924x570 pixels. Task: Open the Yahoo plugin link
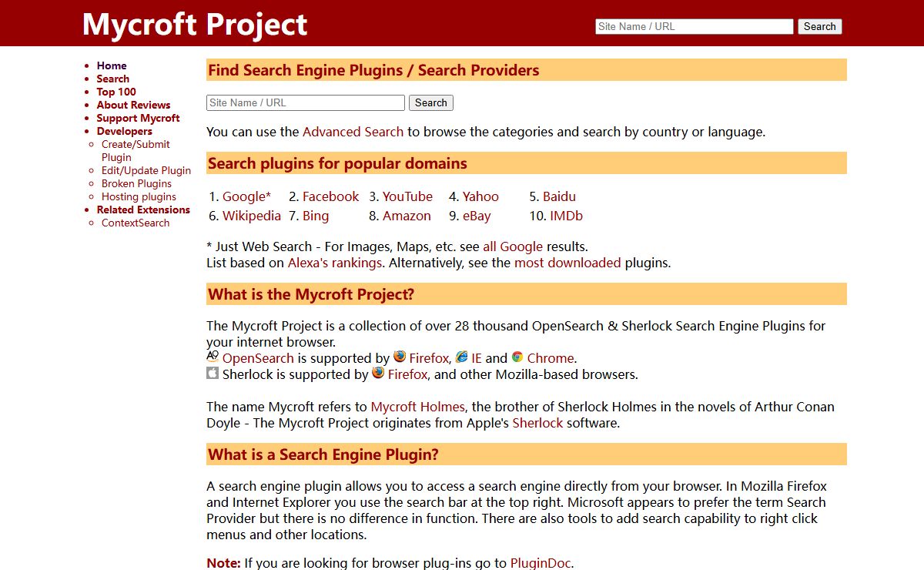pyautogui.click(x=480, y=196)
